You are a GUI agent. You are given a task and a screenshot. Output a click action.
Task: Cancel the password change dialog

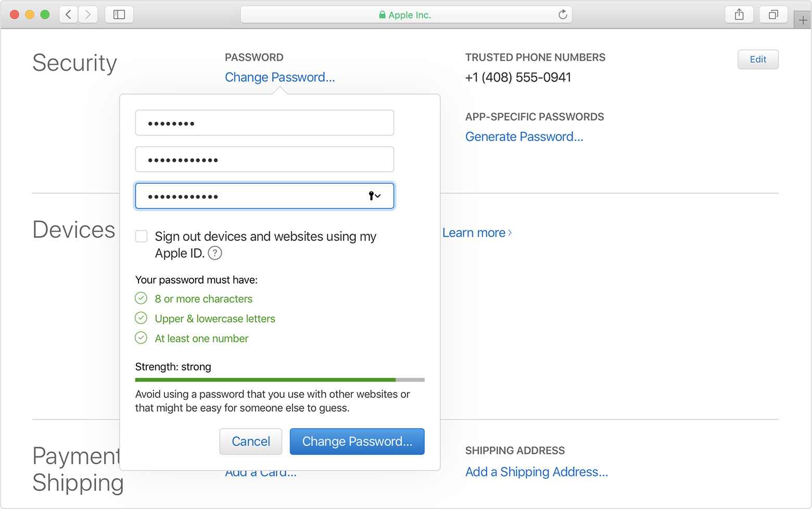click(x=250, y=441)
